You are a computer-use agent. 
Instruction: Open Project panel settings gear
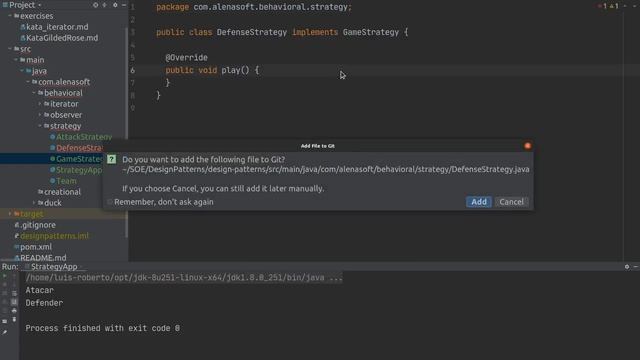pyautogui.click(x=115, y=5)
